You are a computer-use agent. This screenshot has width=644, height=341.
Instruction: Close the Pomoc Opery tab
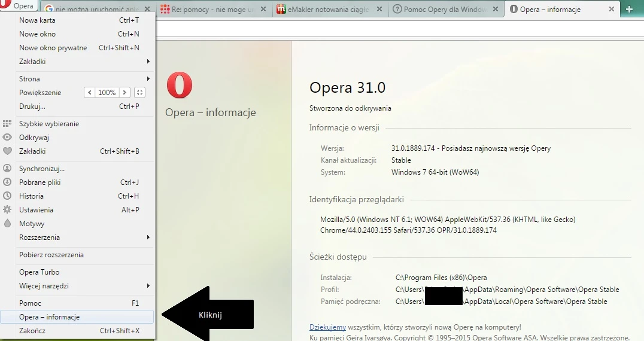point(496,8)
